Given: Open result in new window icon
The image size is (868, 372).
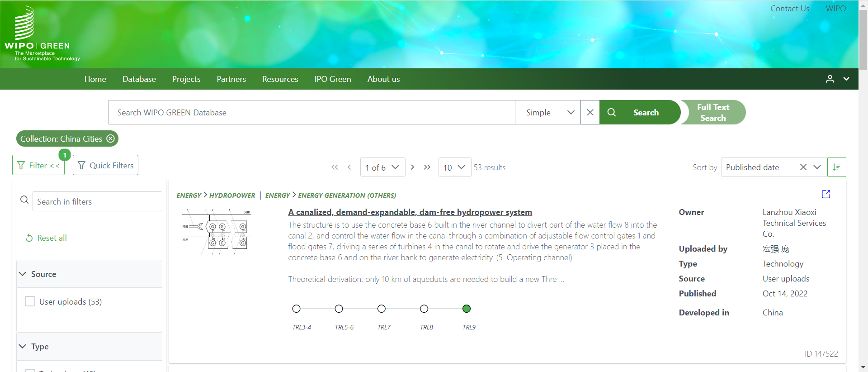Looking at the screenshot, I should tap(826, 194).
